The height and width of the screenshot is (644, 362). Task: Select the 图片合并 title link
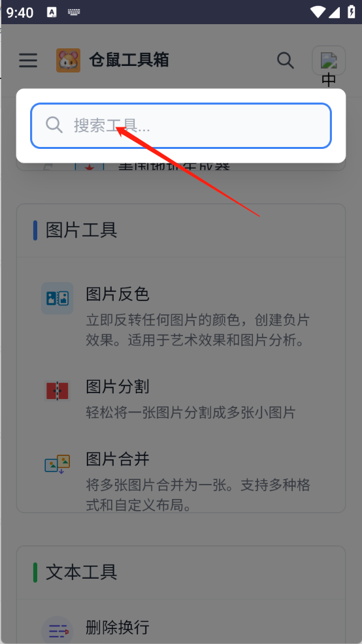click(118, 459)
